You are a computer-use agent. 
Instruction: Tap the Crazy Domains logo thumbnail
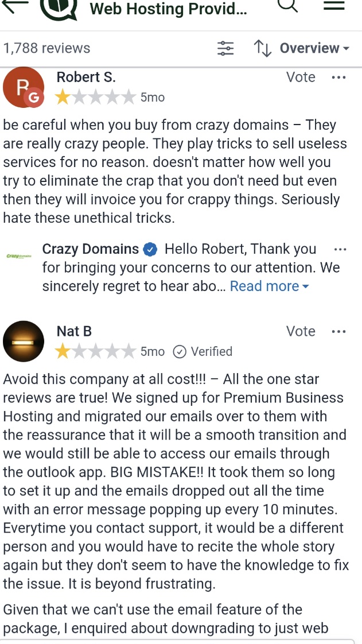(x=20, y=256)
